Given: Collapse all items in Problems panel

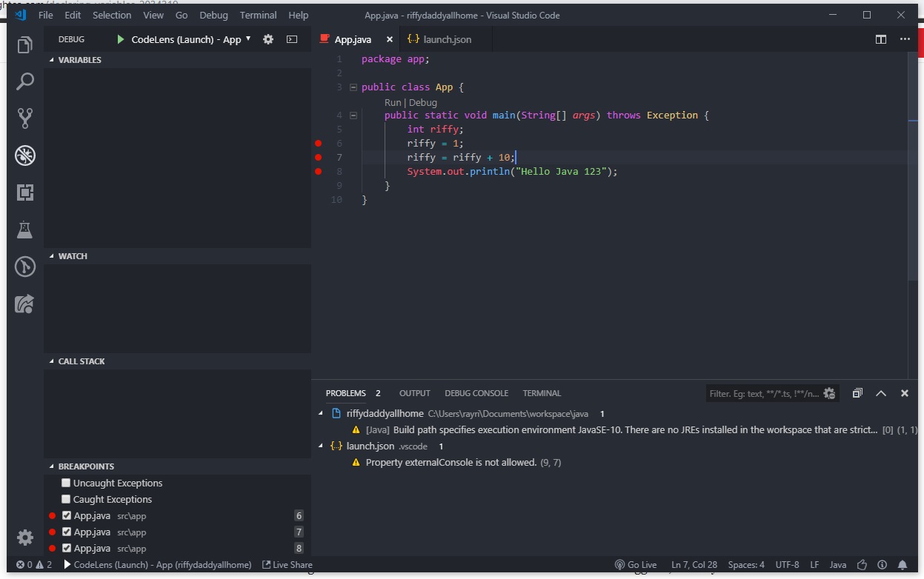Looking at the screenshot, I should (x=857, y=393).
